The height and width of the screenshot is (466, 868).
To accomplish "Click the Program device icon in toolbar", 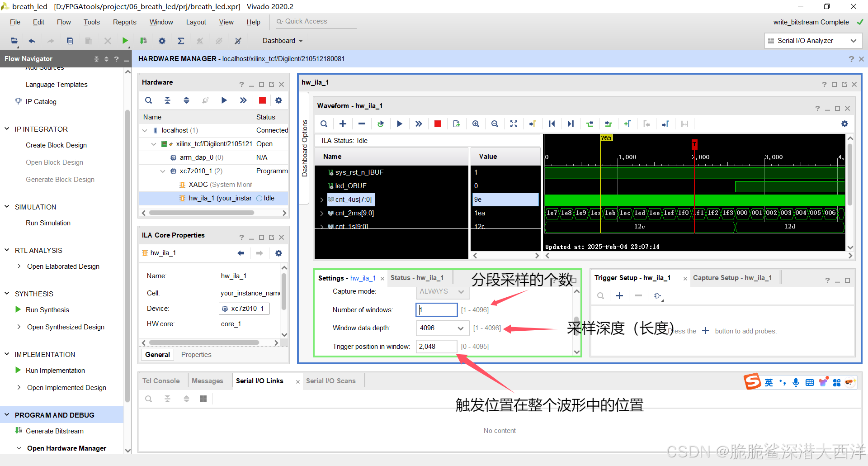I will 143,41.
